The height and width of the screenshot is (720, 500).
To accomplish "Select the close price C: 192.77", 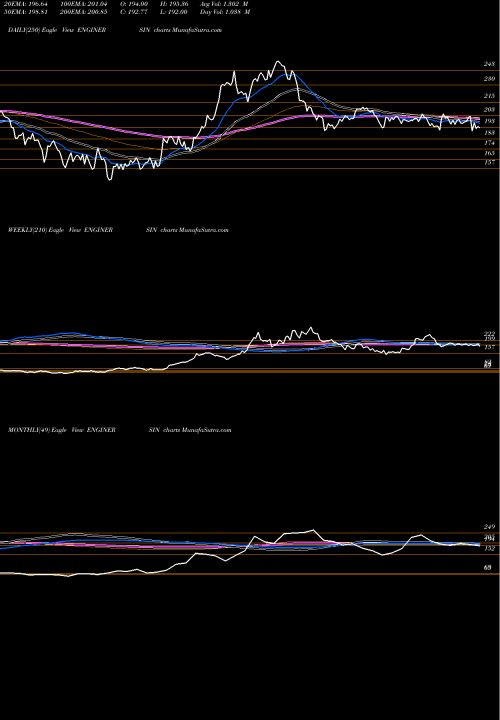I will click(134, 12).
